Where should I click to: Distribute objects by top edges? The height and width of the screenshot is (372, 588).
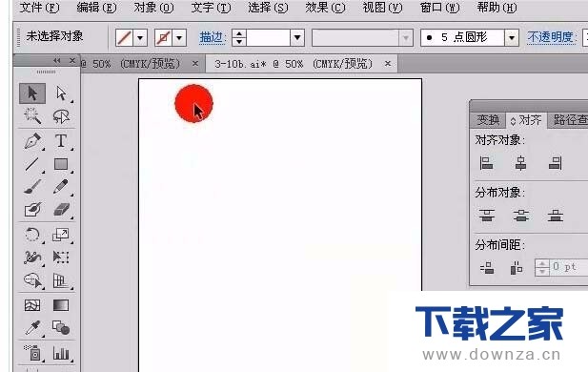(x=487, y=216)
